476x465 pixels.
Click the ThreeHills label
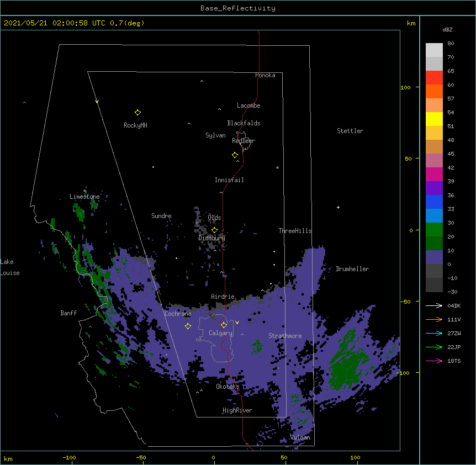[295, 231]
